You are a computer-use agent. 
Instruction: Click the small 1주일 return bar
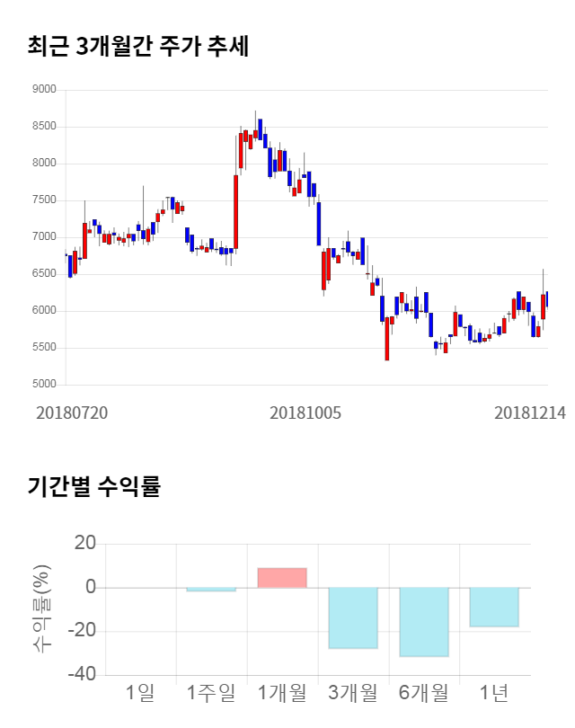click(x=211, y=590)
